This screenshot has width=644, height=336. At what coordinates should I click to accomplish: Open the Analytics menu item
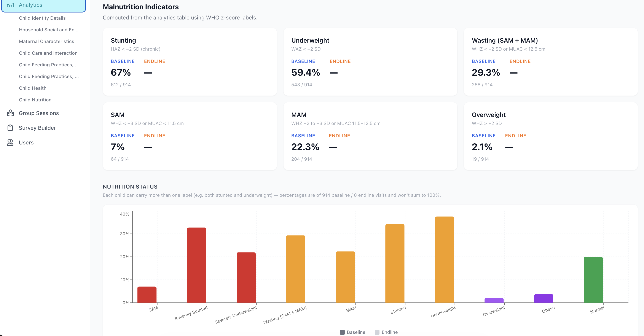point(43,5)
